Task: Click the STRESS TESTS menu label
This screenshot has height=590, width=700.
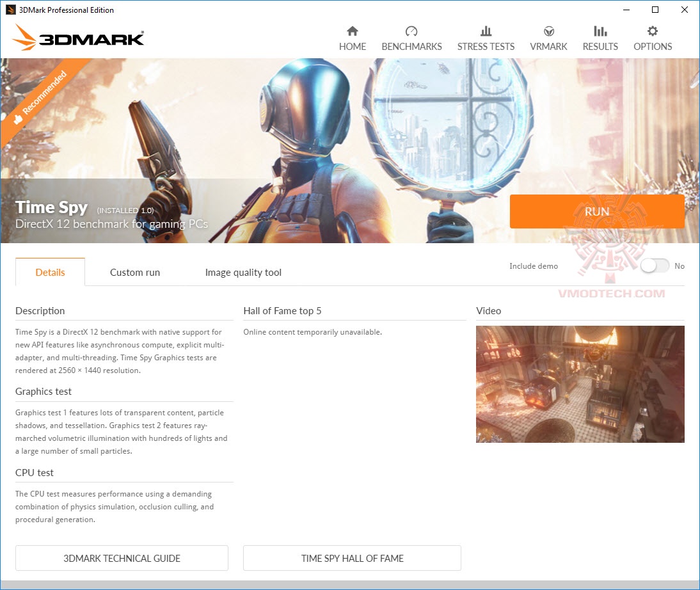Action: coord(486,47)
